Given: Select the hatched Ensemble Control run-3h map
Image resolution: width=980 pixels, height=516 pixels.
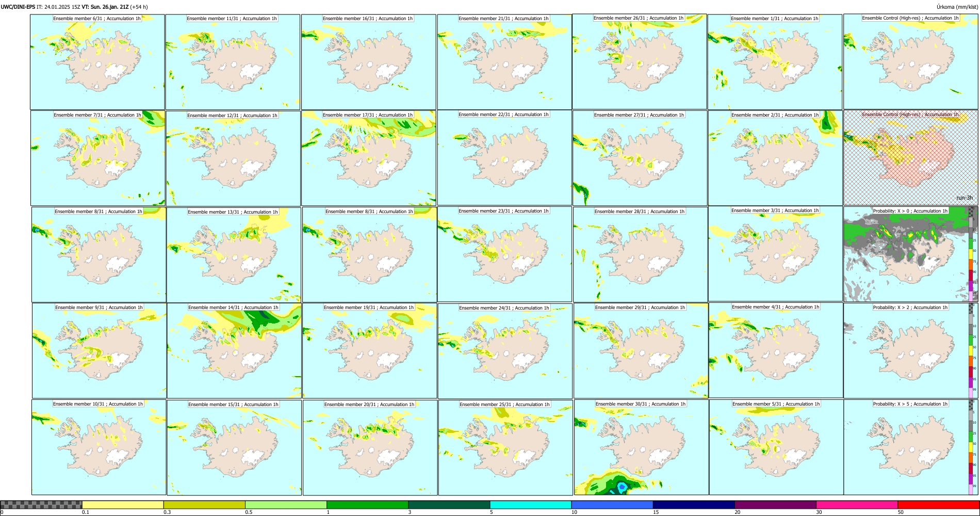Looking at the screenshot, I should (911, 158).
